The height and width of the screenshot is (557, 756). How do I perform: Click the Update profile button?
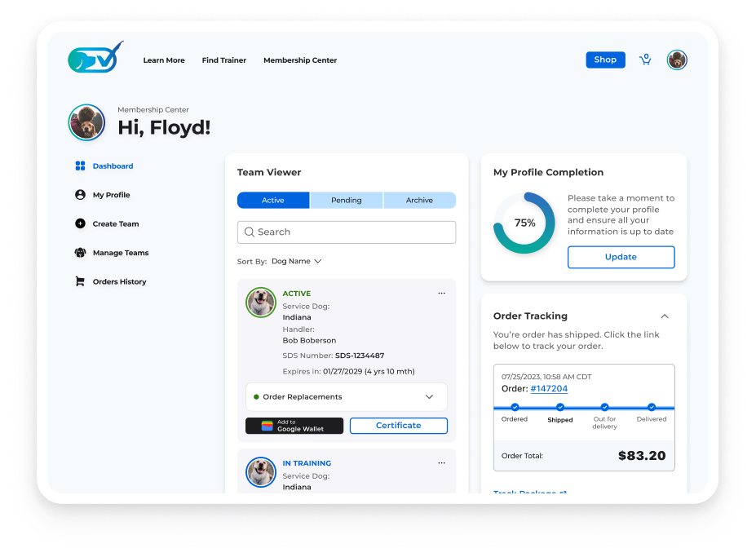coord(621,257)
